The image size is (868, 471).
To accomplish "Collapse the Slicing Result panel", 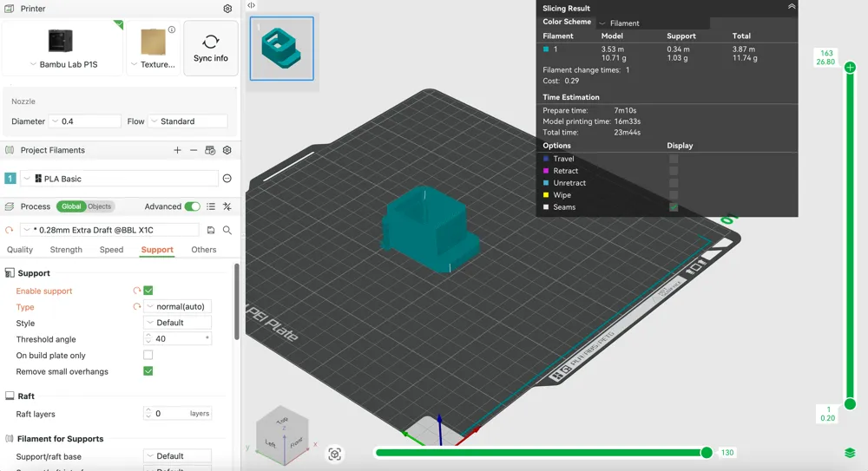I will [x=792, y=7].
